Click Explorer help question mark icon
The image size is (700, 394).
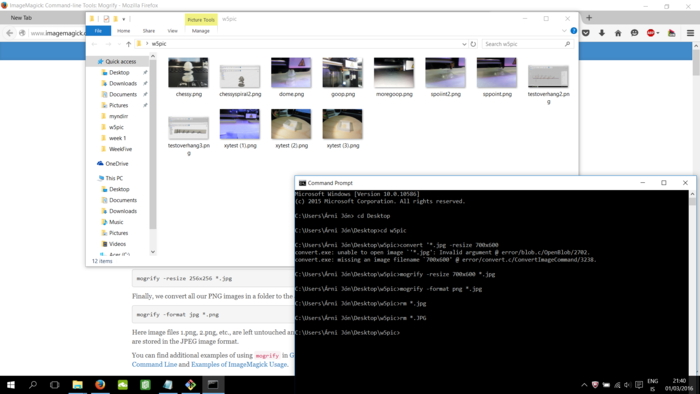click(574, 31)
